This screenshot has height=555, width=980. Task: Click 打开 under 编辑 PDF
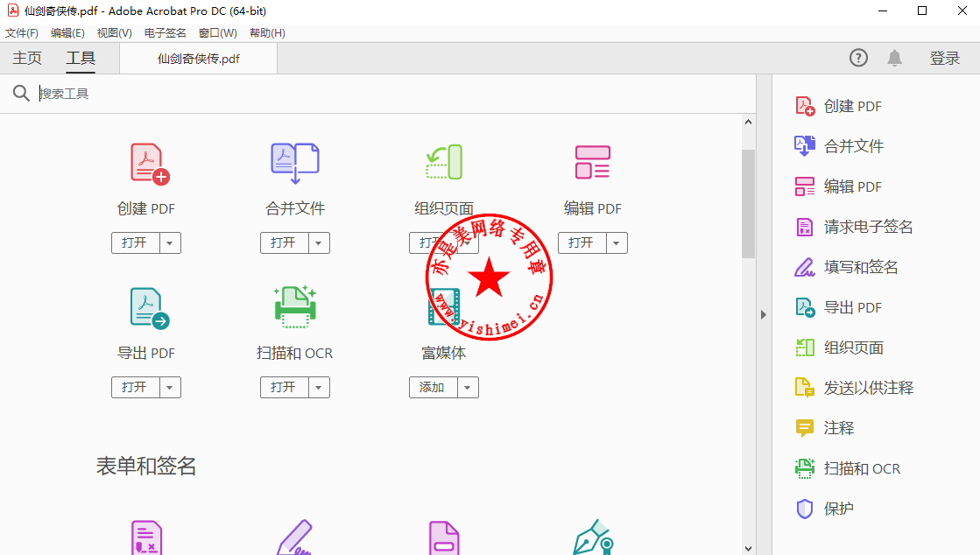[x=582, y=243]
